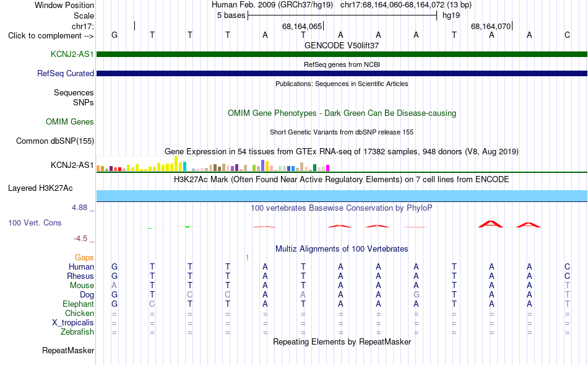Click the orange gap count '1' in Gaps row
This screenshot has width=588, height=365.
[x=247, y=257]
